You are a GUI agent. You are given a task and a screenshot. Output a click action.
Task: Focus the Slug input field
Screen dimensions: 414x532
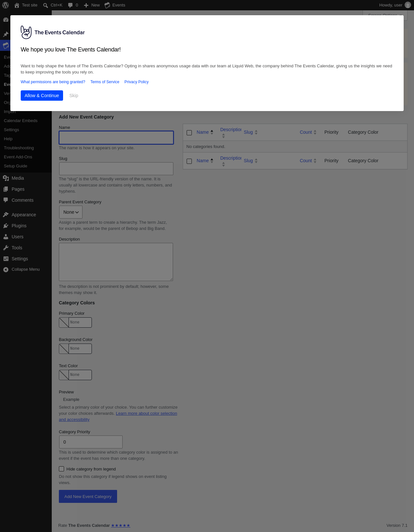(116, 169)
